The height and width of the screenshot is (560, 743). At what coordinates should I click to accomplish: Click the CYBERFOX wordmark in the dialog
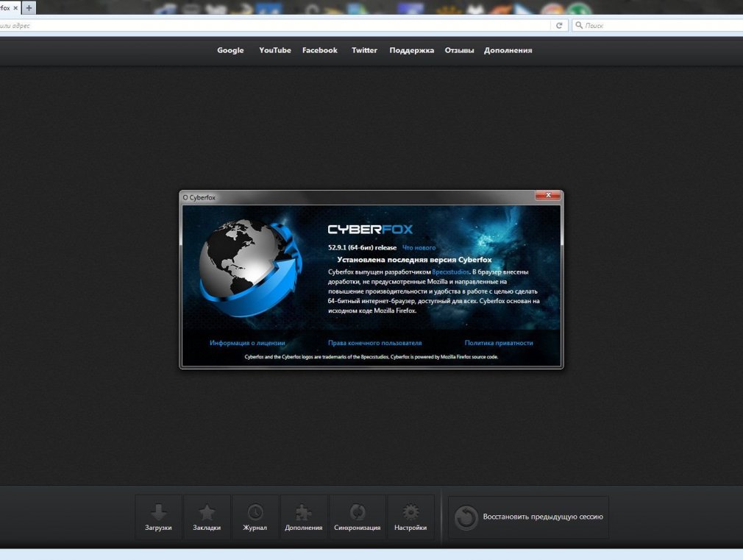370,230
